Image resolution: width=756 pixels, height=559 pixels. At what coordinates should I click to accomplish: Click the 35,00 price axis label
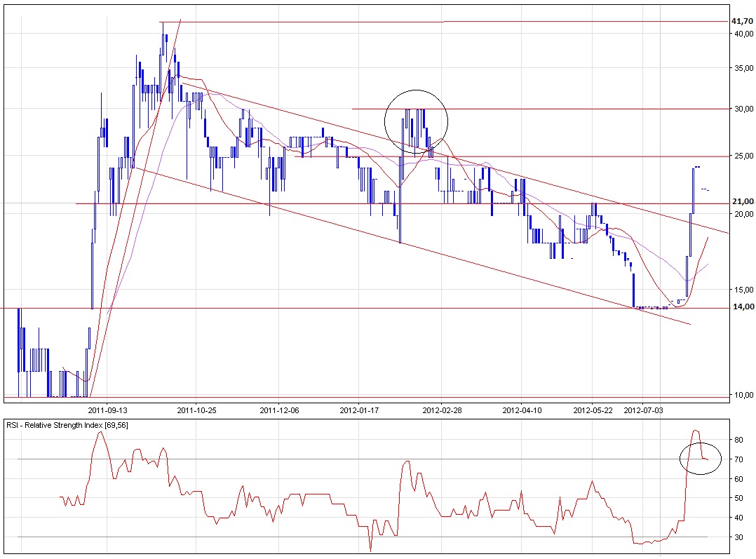point(742,68)
